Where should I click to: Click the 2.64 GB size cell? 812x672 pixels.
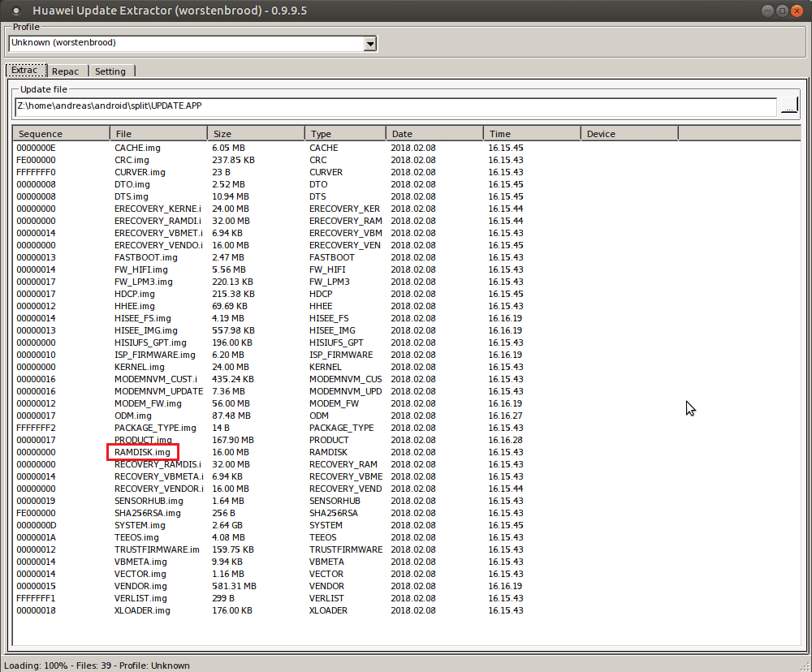click(227, 525)
